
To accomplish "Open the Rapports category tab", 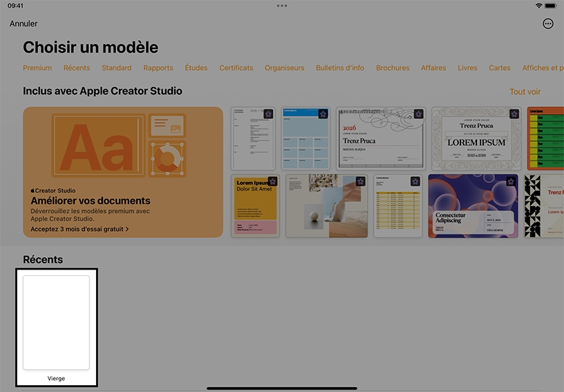I will click(x=158, y=68).
